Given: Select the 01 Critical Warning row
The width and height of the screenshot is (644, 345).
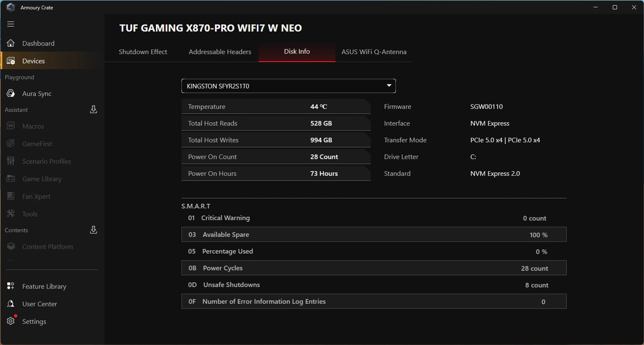Looking at the screenshot, I should tap(374, 218).
